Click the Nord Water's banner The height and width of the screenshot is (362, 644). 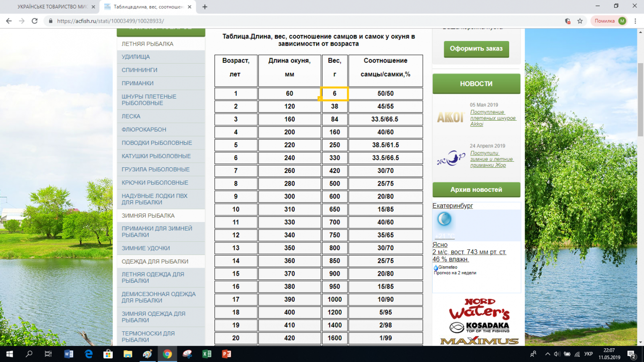point(479,309)
